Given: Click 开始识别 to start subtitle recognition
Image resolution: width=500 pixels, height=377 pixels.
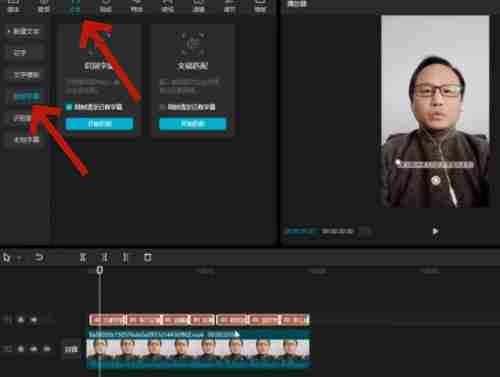Looking at the screenshot, I should tap(99, 124).
